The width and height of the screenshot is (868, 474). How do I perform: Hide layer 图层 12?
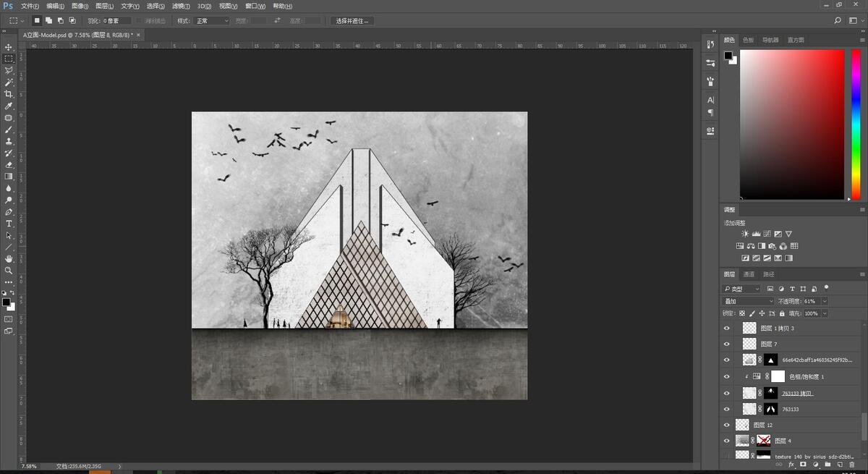pos(728,425)
